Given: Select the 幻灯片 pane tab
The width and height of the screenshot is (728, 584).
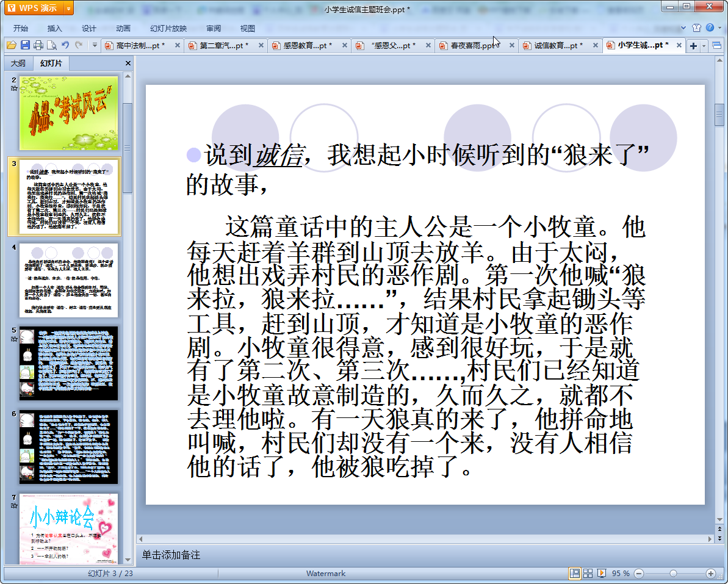Looking at the screenshot, I should click(51, 63).
